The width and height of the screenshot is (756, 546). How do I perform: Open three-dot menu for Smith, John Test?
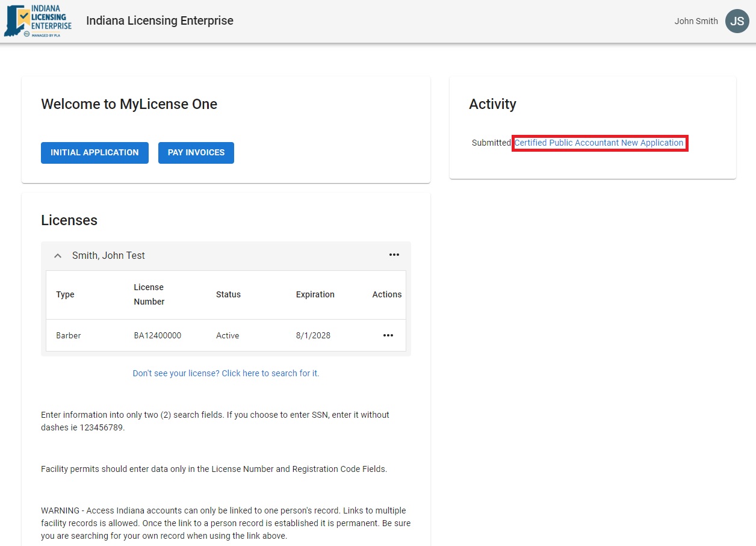coord(394,255)
